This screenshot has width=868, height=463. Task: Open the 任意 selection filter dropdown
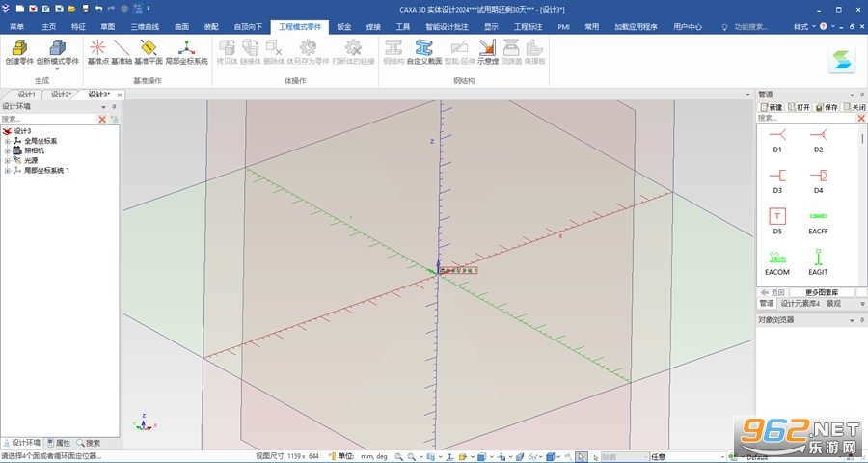coord(723,457)
